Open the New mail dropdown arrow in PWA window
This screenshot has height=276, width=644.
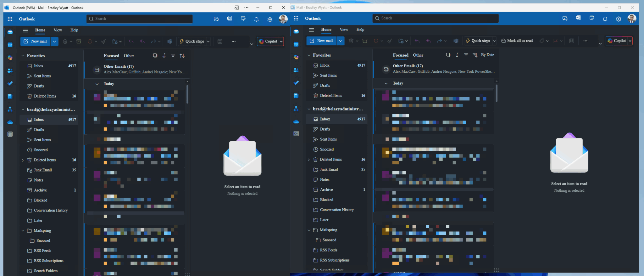(54, 41)
